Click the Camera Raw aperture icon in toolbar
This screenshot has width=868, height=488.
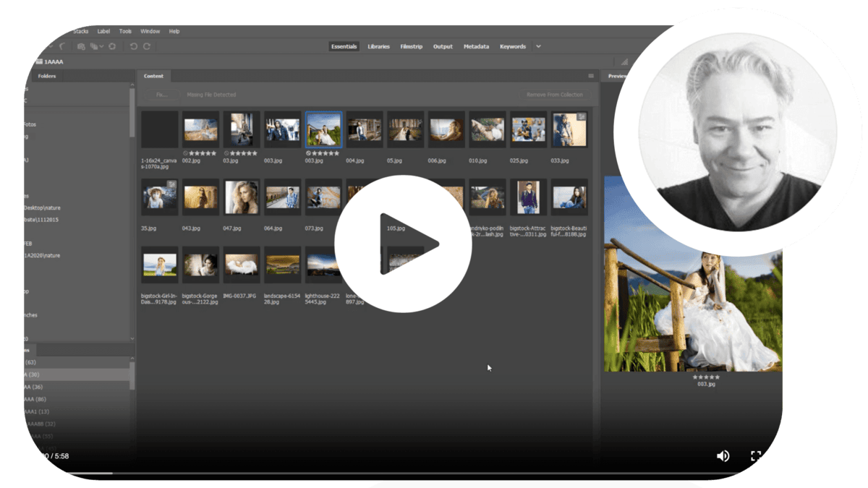[113, 46]
